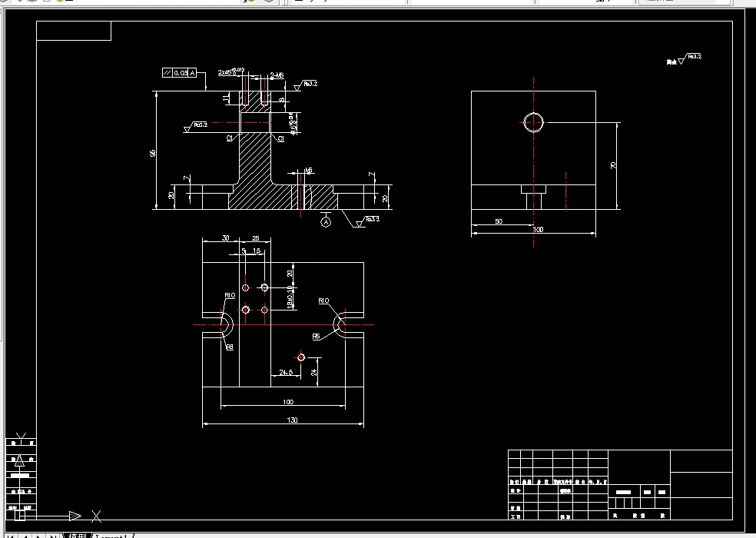
Task: Select the 30 dimension in bottom view
Action: tap(225, 238)
